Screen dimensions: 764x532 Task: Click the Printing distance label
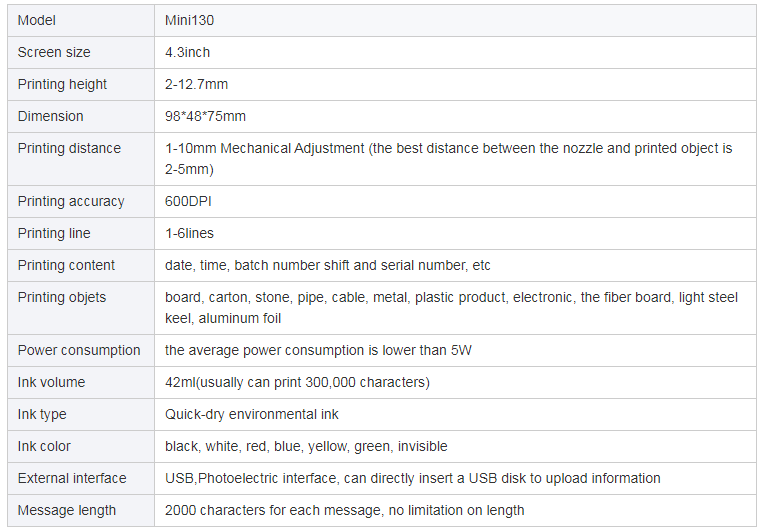tap(69, 148)
